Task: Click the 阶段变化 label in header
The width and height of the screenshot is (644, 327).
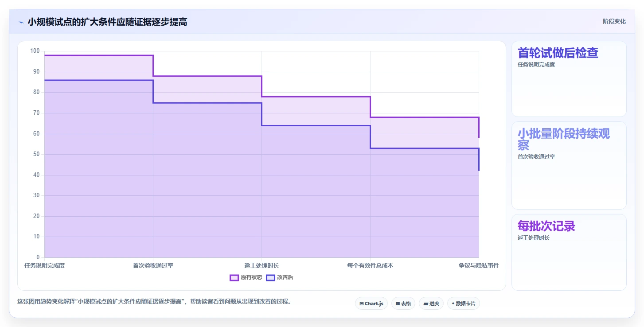Action: [x=614, y=21]
